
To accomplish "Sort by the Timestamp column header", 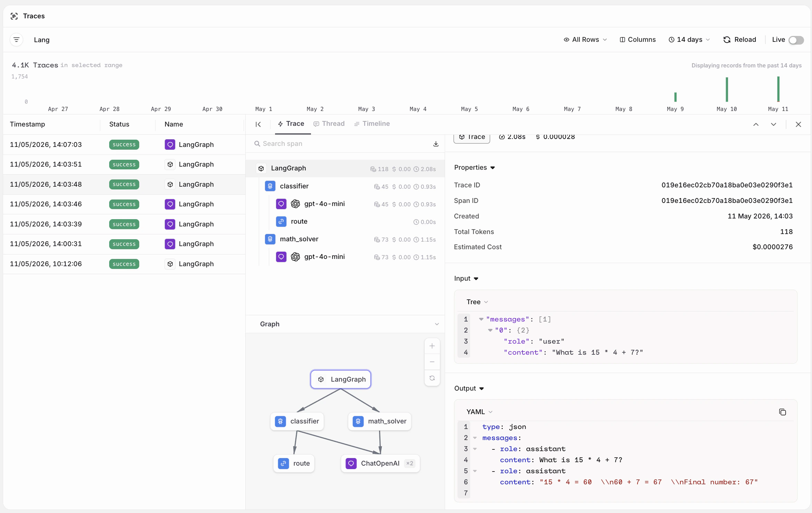I will pos(27,124).
